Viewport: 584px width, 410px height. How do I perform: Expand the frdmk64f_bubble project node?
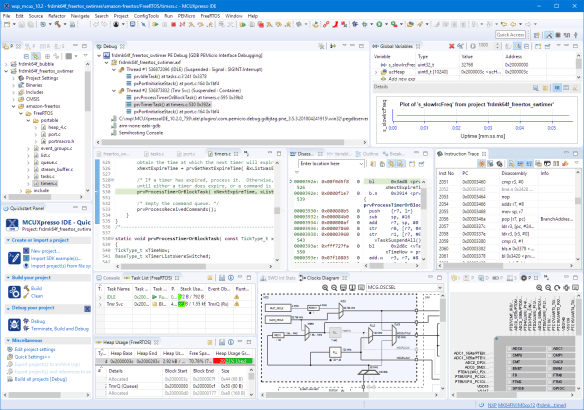[6, 64]
